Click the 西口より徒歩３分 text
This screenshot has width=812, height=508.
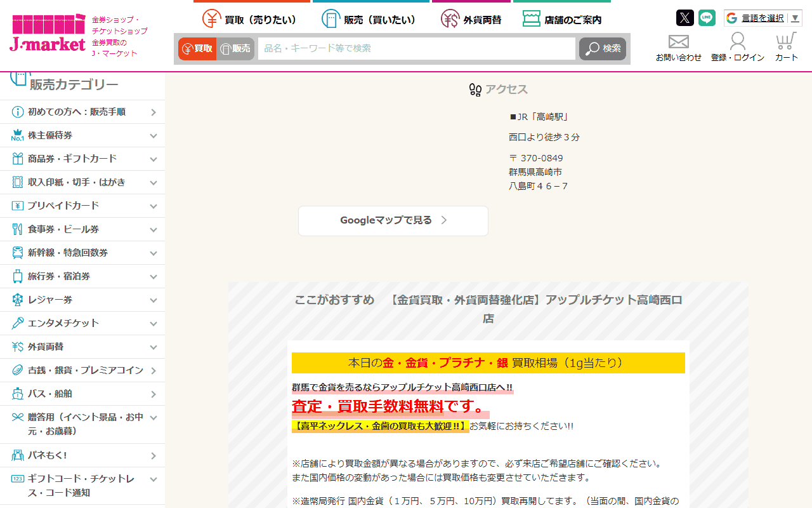click(x=544, y=137)
